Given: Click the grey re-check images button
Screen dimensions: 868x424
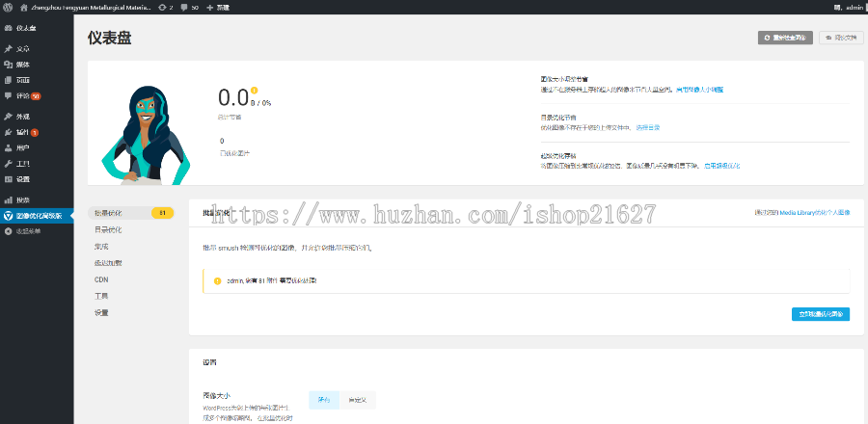Looking at the screenshot, I should tap(785, 38).
